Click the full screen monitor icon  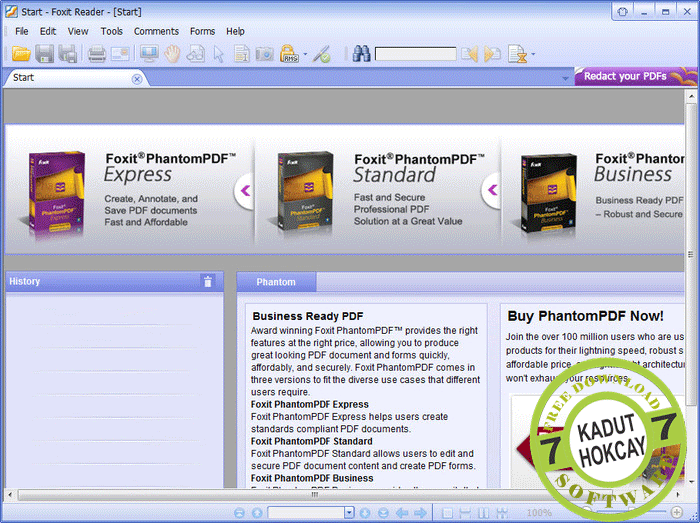[149, 54]
